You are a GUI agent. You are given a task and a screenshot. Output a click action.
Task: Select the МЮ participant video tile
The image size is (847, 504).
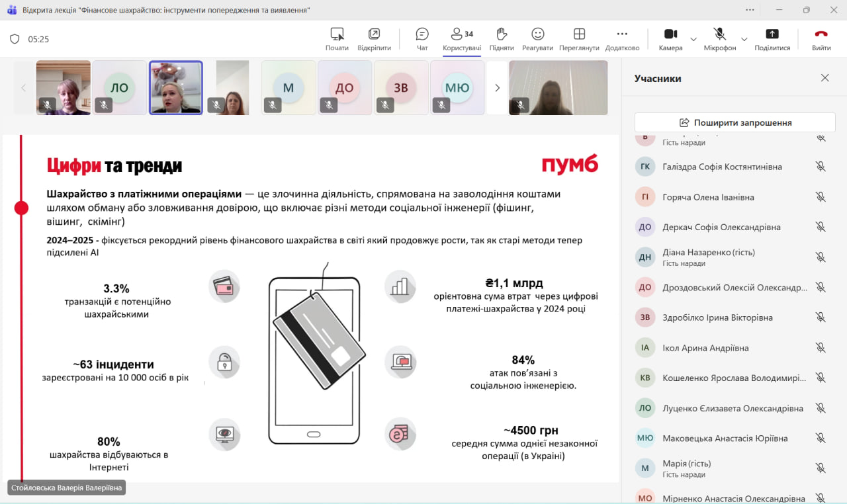click(x=457, y=88)
